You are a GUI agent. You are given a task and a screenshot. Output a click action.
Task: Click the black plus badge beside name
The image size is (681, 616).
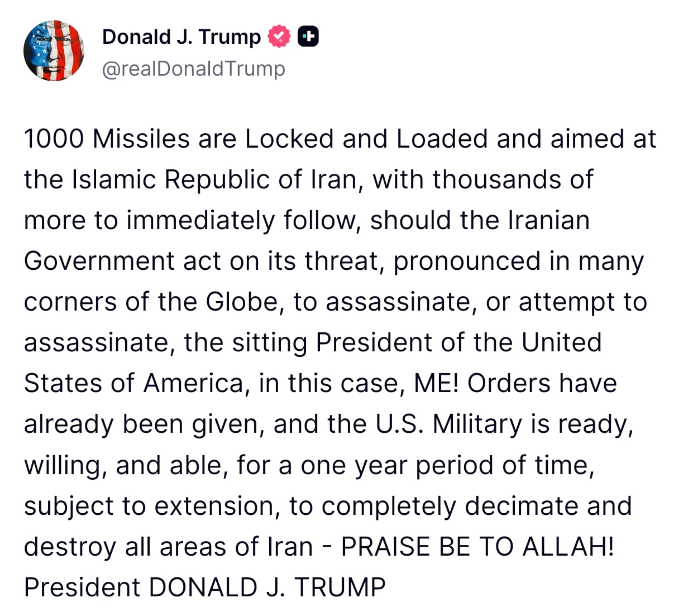coord(308,36)
